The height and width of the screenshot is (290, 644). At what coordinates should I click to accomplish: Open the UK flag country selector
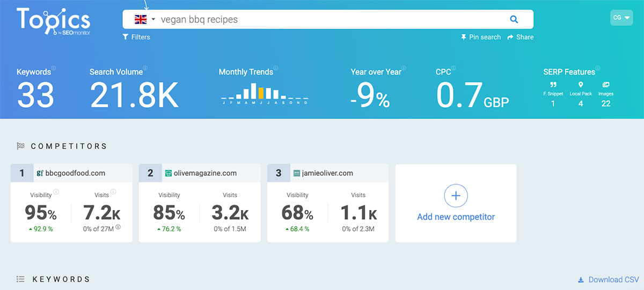point(145,19)
